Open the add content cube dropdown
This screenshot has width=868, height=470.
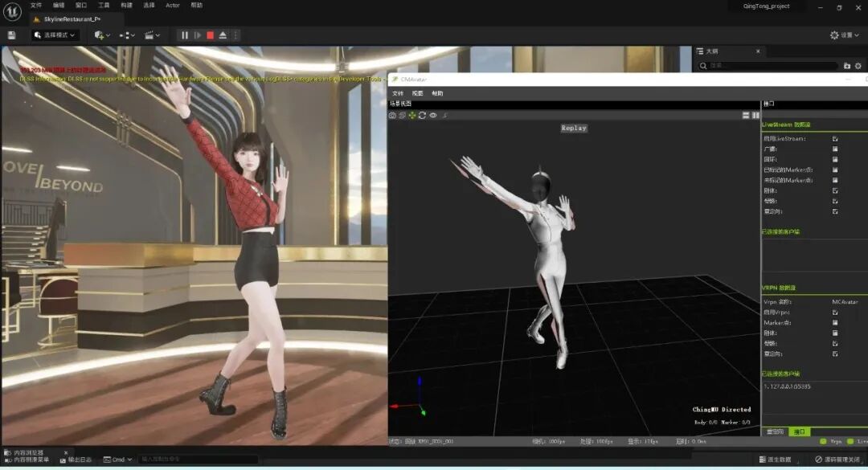coord(102,35)
